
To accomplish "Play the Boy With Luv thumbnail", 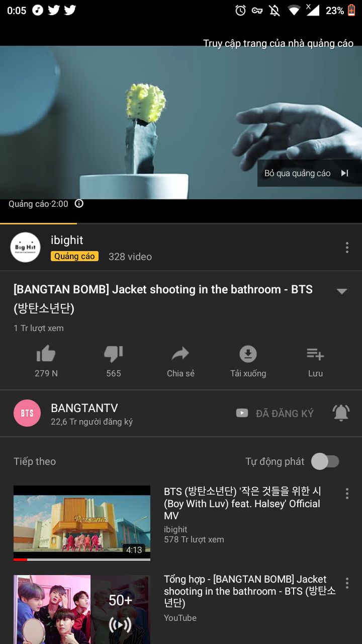I will (x=82, y=523).
